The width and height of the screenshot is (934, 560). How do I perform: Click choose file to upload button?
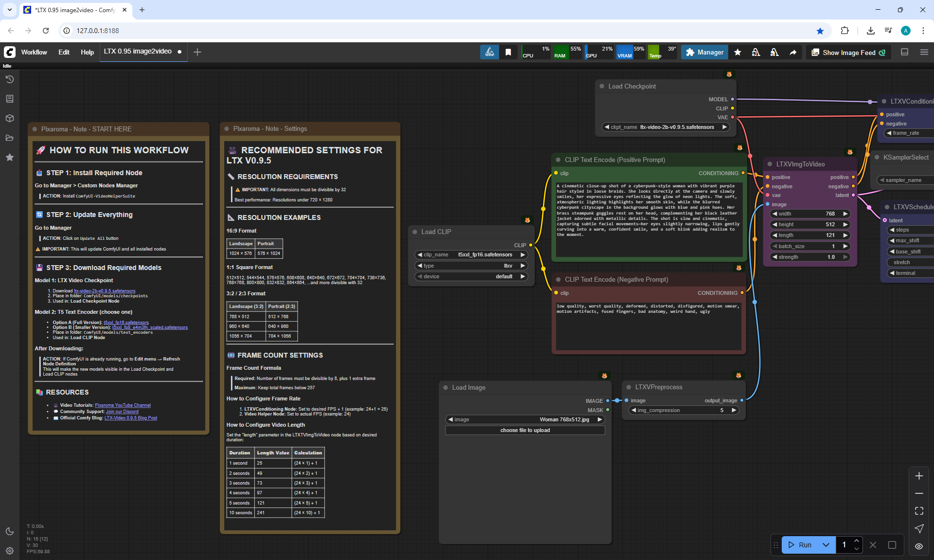525,430
